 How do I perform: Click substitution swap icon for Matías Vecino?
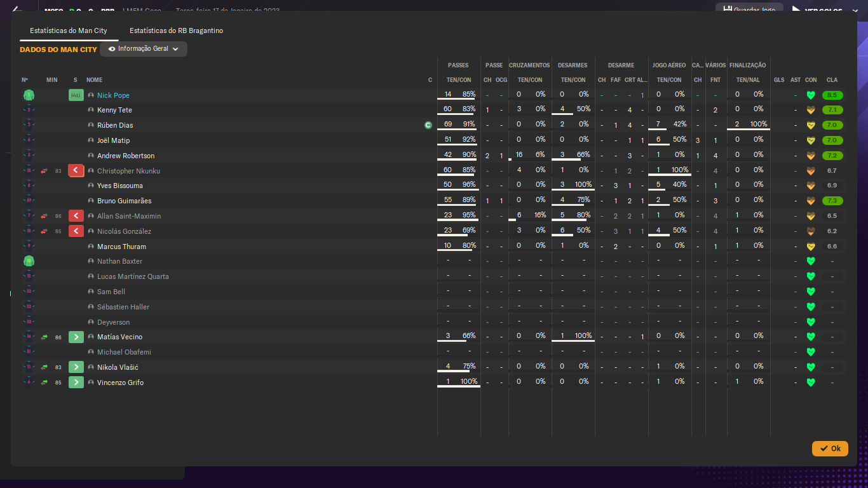coord(44,337)
